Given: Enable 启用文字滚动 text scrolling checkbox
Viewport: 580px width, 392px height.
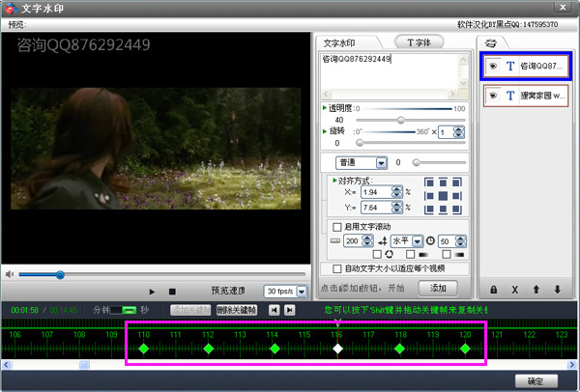Looking at the screenshot, I should tap(337, 227).
